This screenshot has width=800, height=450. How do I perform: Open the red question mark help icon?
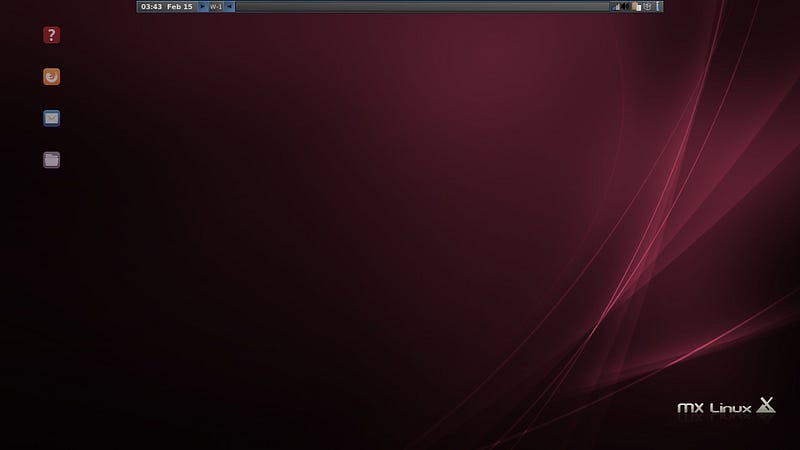(51, 35)
